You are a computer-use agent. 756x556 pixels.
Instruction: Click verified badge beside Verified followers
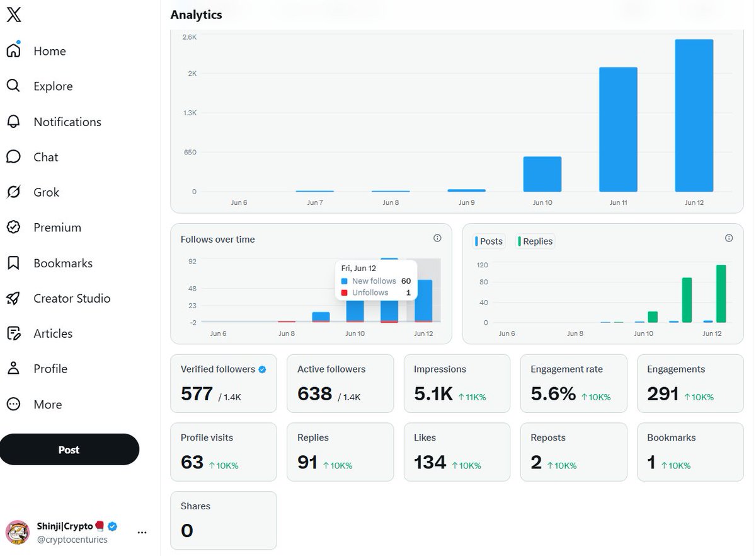(x=262, y=369)
